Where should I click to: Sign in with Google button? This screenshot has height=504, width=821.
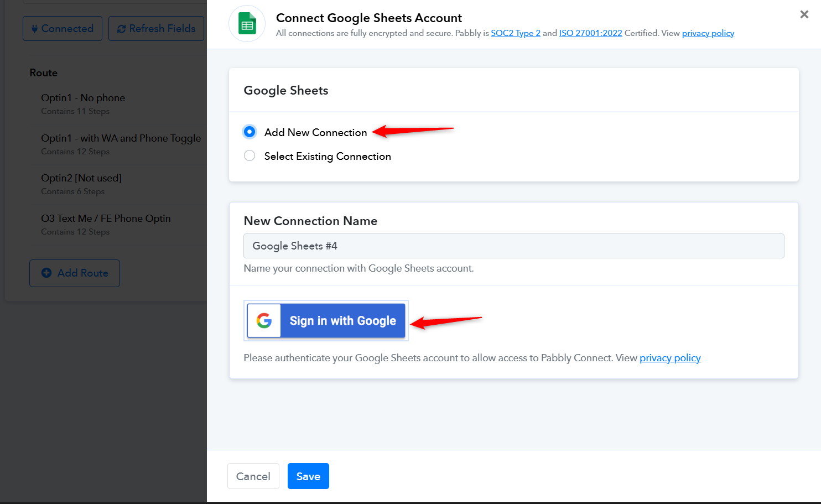pos(326,321)
